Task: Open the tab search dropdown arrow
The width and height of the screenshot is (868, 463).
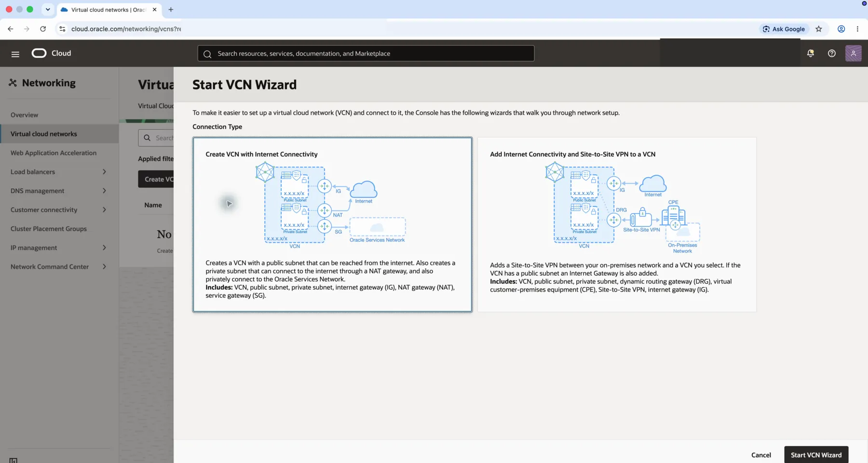Action: point(48,10)
